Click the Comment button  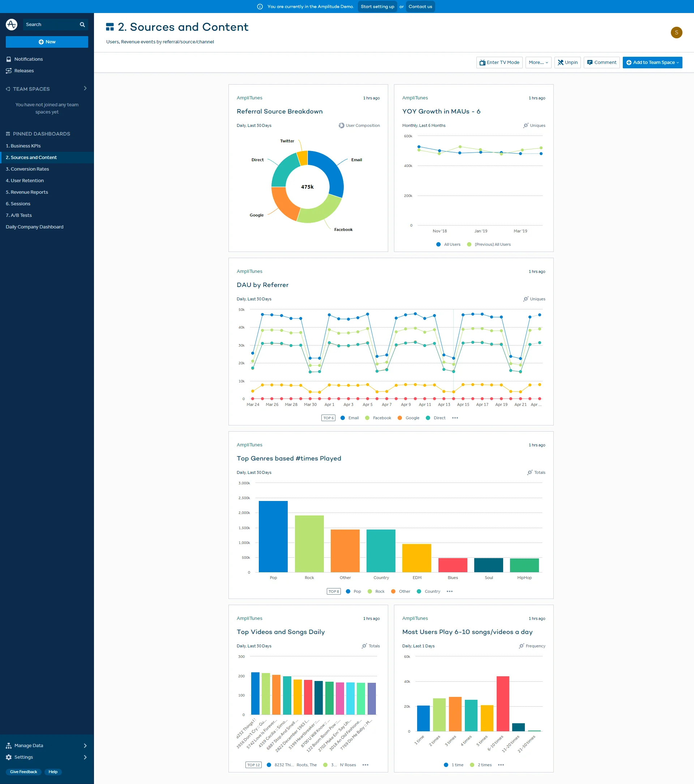(601, 63)
